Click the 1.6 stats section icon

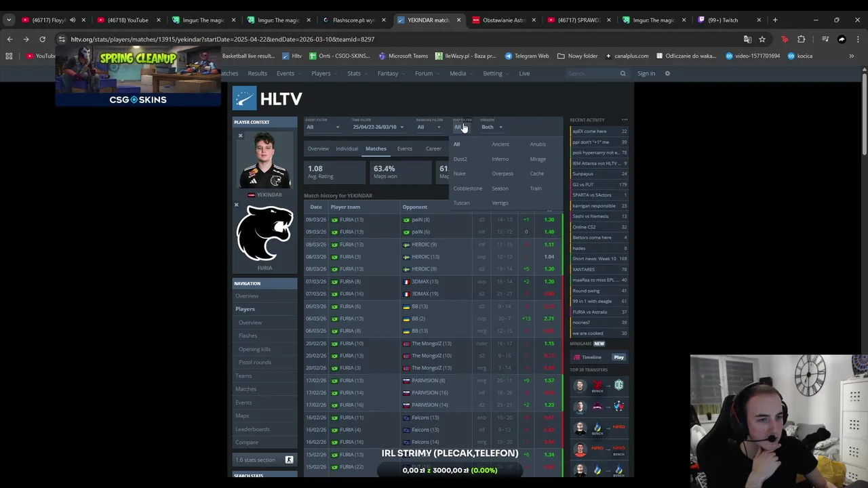click(289, 460)
